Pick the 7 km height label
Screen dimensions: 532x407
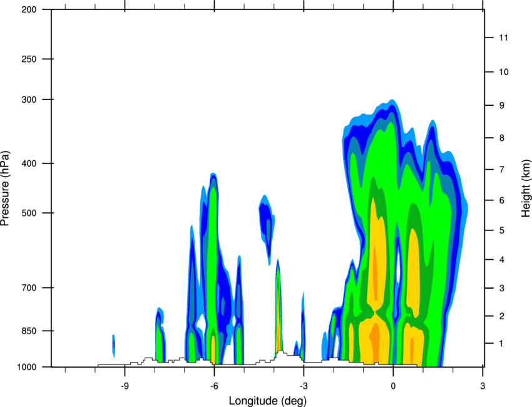point(501,169)
